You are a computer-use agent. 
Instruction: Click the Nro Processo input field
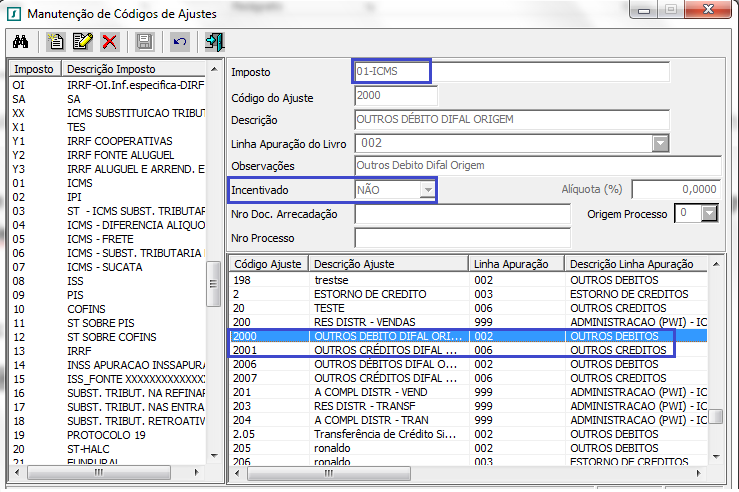(462, 237)
